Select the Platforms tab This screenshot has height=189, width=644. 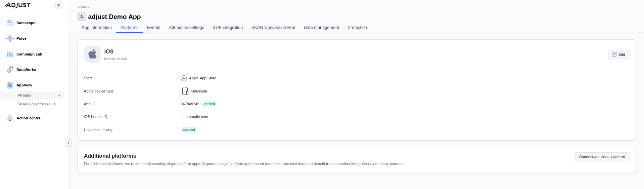tap(129, 28)
